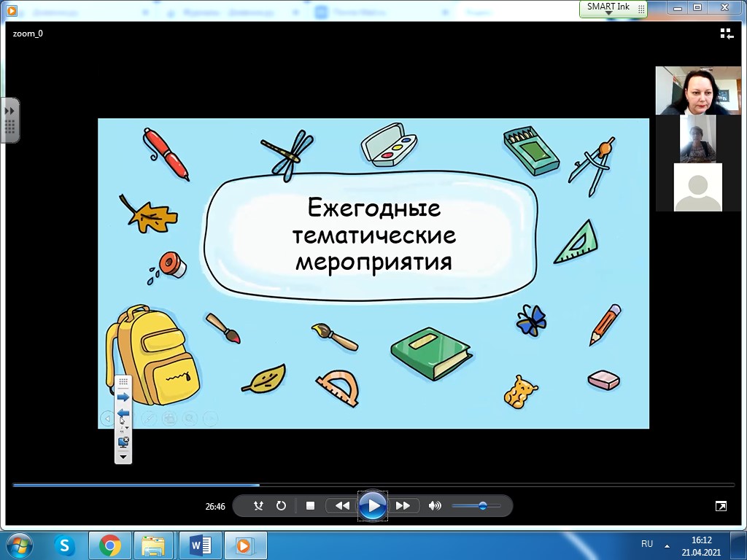Open the RU language indicator menu
Viewport: 747px width, 560px height.
(x=647, y=544)
